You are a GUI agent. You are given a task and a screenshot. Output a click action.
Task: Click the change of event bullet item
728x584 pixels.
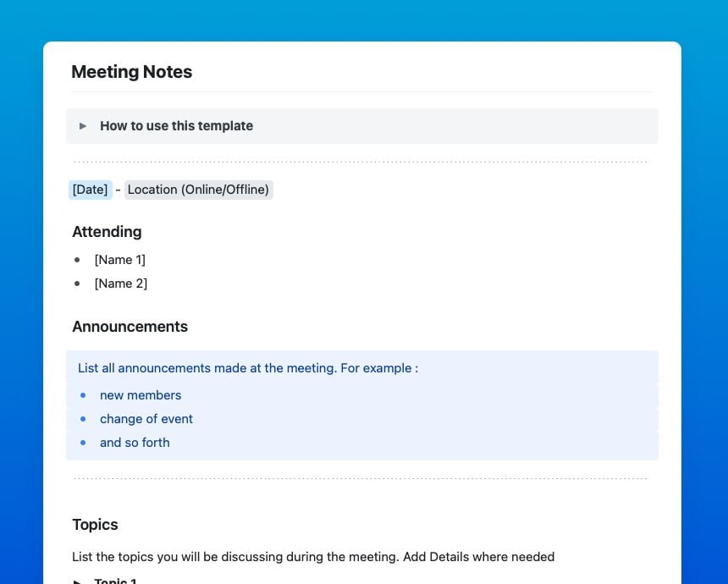146,418
